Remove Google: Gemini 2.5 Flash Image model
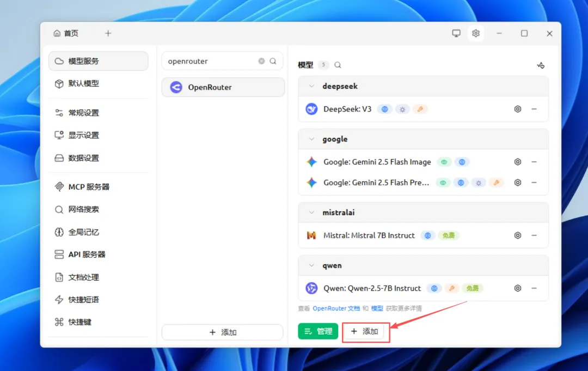 [534, 162]
